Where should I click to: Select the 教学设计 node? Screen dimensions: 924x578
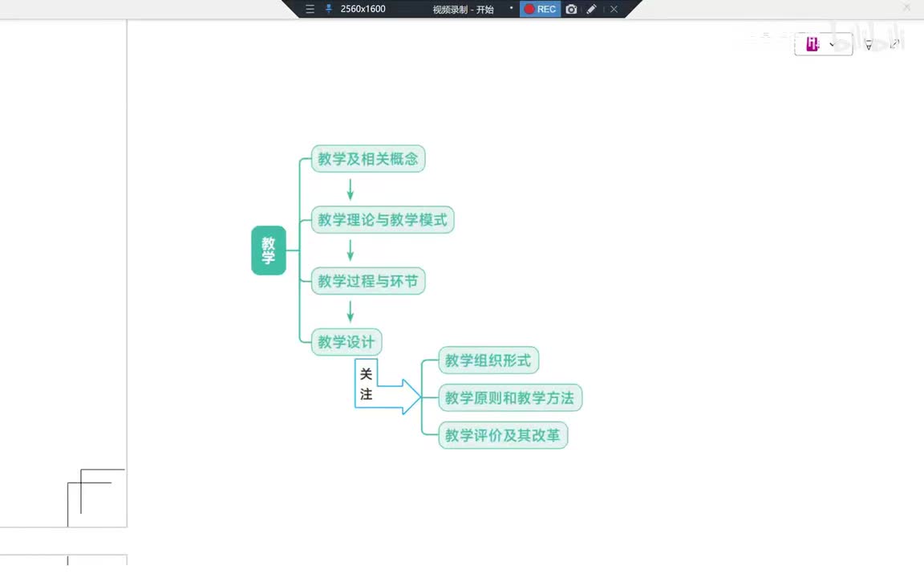[x=346, y=341]
